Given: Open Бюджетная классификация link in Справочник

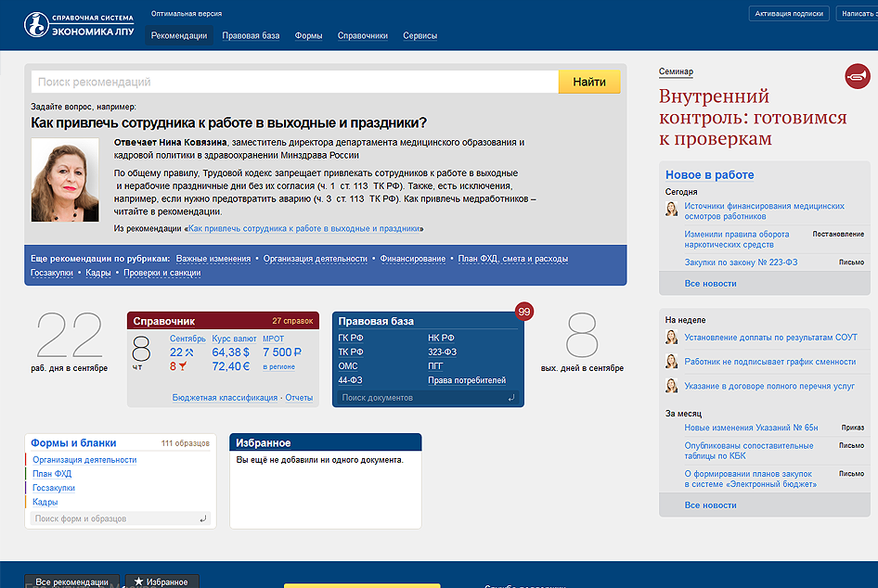Looking at the screenshot, I should point(225,398).
